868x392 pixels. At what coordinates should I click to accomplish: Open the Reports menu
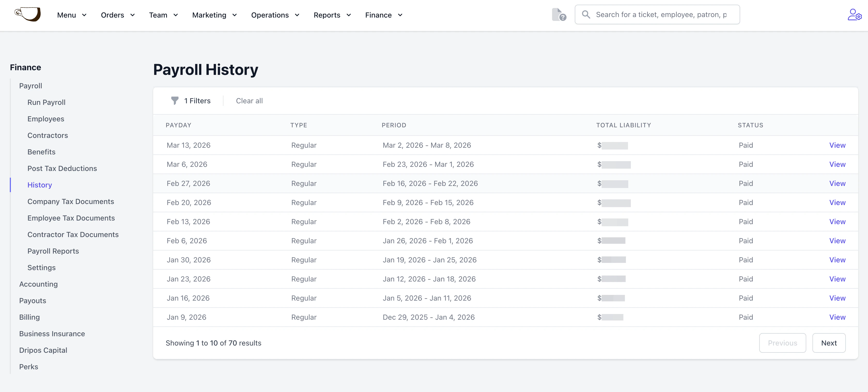pyautogui.click(x=332, y=15)
